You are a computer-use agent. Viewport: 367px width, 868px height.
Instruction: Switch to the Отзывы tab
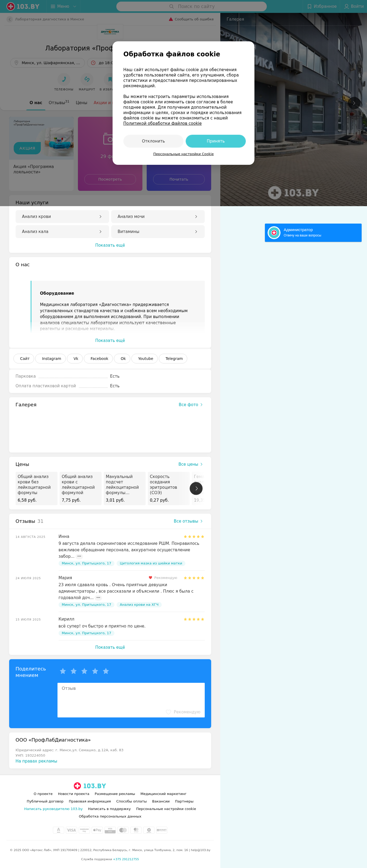coord(59,103)
